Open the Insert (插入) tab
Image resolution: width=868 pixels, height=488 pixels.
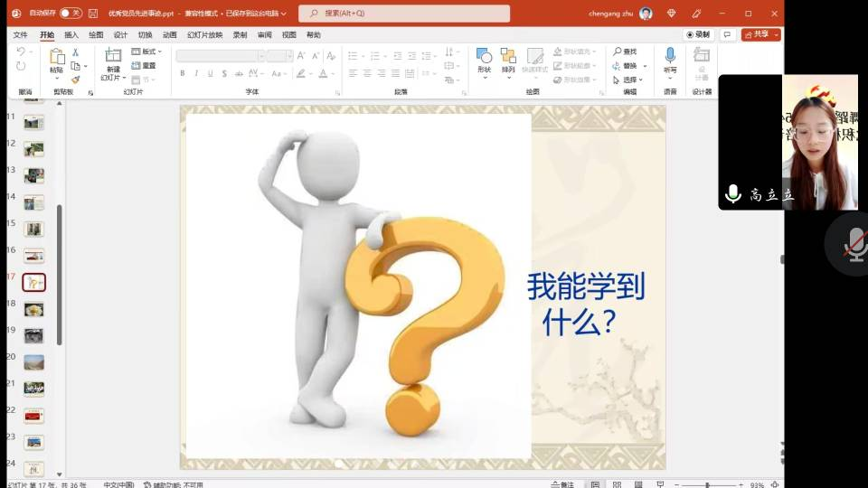coord(71,34)
